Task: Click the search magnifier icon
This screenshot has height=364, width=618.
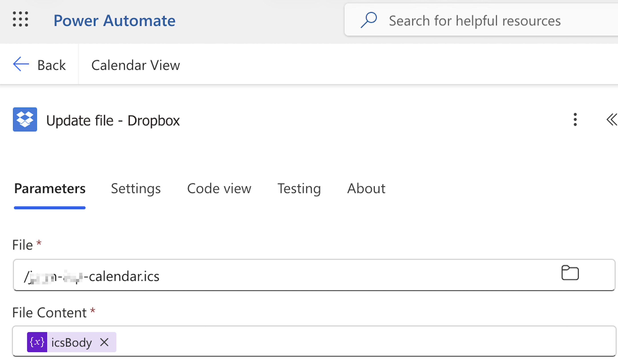Action: 369,20
